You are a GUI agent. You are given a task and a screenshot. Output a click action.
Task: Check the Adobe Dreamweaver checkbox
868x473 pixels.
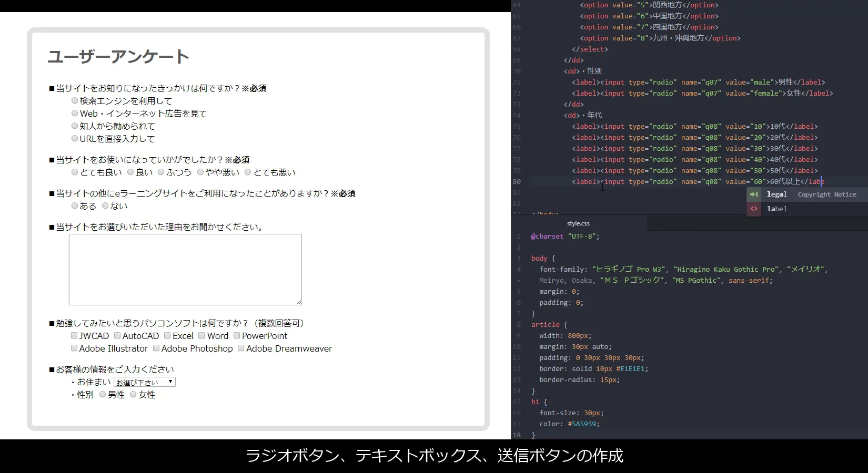(241, 348)
